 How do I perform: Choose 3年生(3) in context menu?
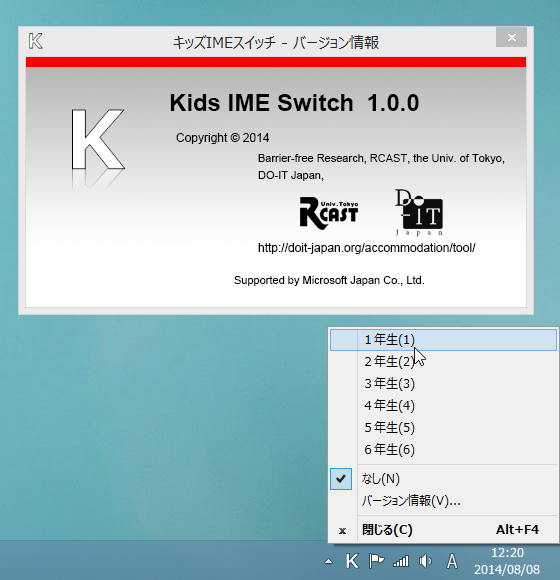click(x=443, y=383)
